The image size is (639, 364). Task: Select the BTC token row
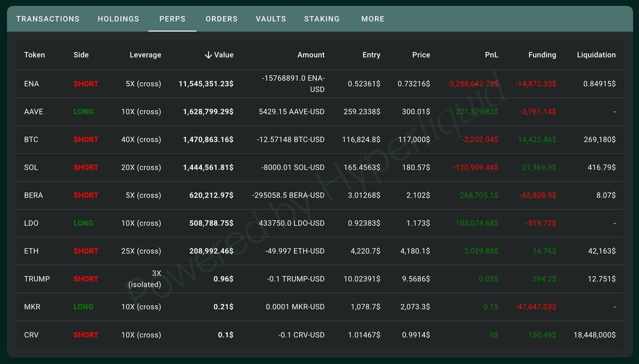pyautogui.click(x=319, y=139)
